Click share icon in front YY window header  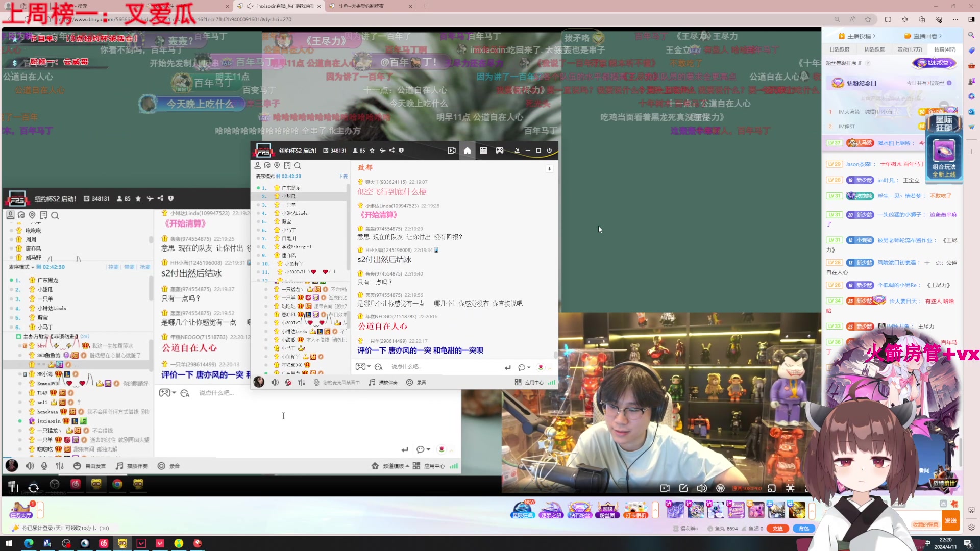(391, 151)
